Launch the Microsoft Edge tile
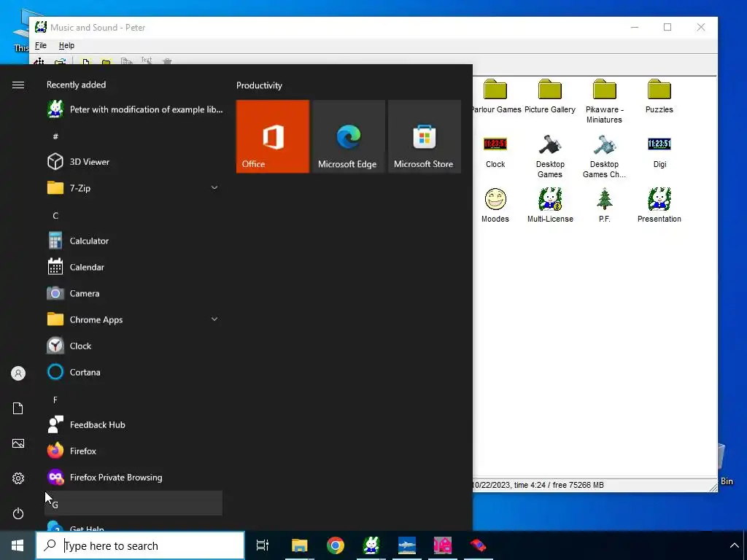Screen dimensions: 747x560 [348, 136]
